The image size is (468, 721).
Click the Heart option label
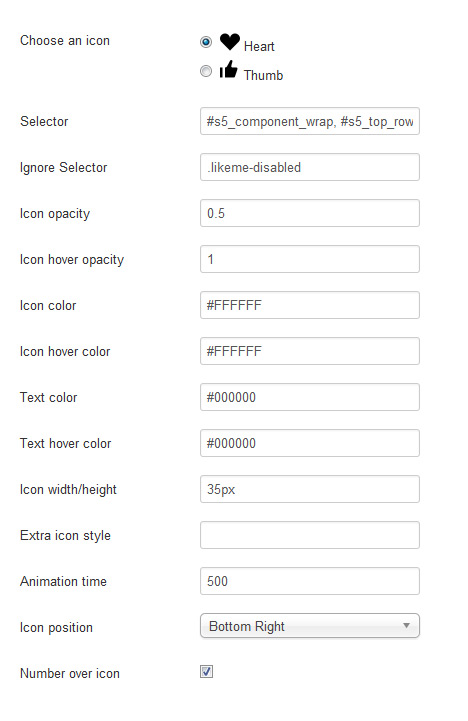259,46
